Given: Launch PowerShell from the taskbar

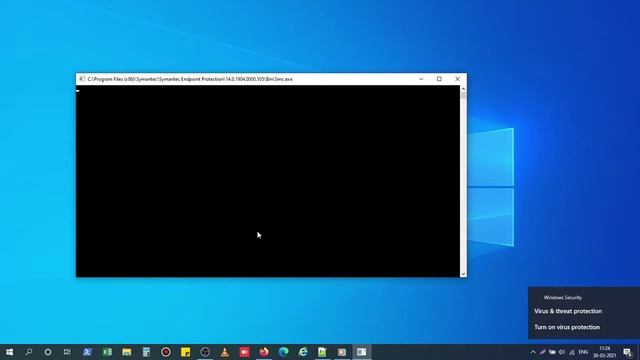Looking at the screenshot, I should click(x=87, y=352).
